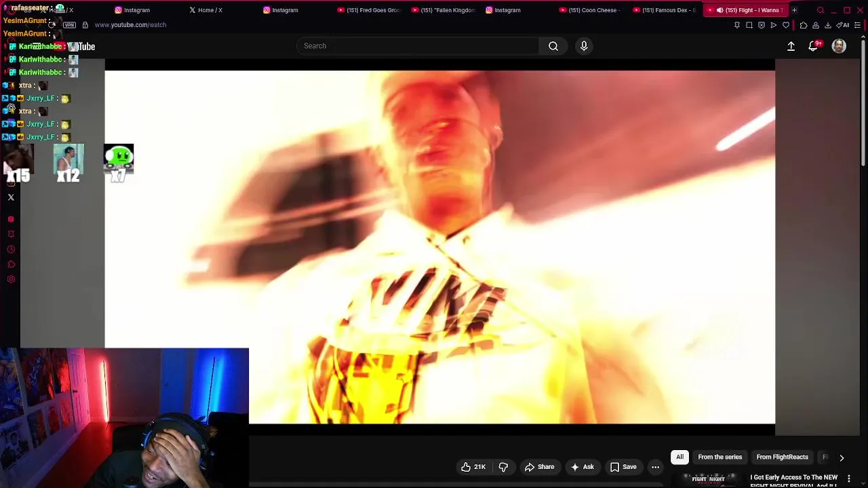The image size is (868, 488).
Task: Click the YouTube search magnifier button
Action: (553, 46)
